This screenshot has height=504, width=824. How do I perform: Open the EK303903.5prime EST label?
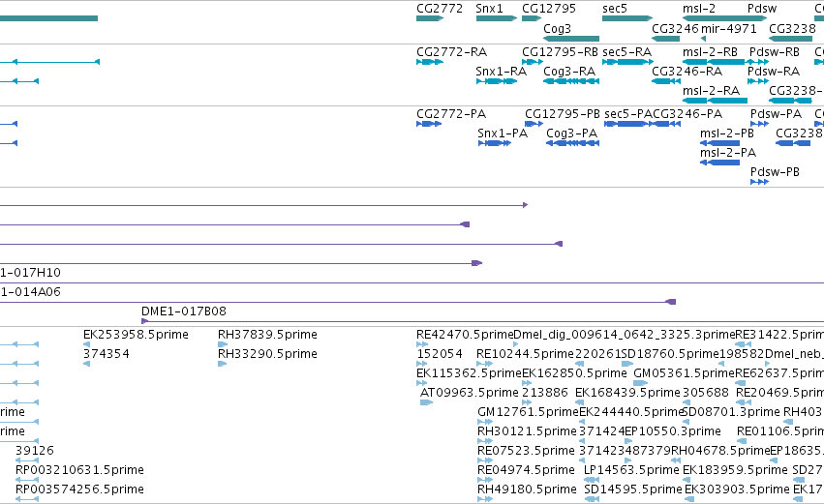pos(737,489)
